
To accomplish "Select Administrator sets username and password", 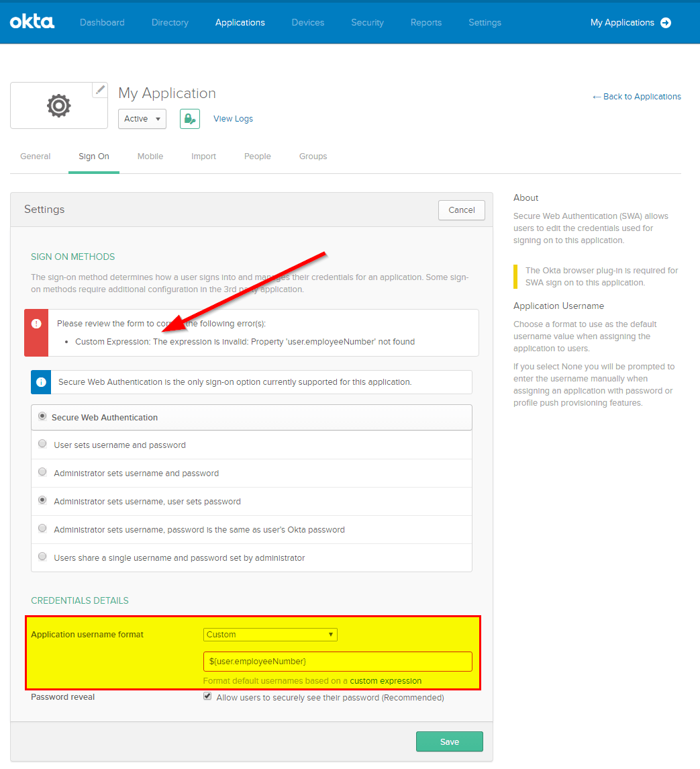I will 43,471.
